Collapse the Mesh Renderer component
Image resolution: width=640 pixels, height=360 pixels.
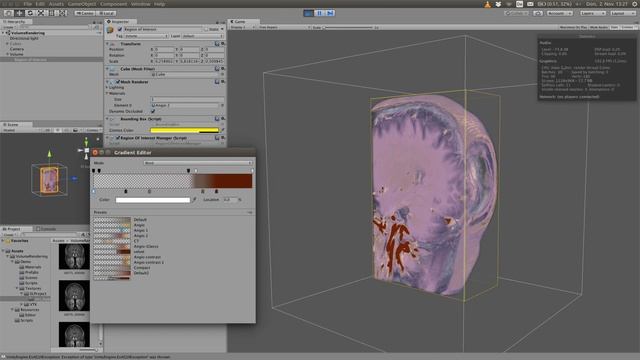[x=108, y=82]
